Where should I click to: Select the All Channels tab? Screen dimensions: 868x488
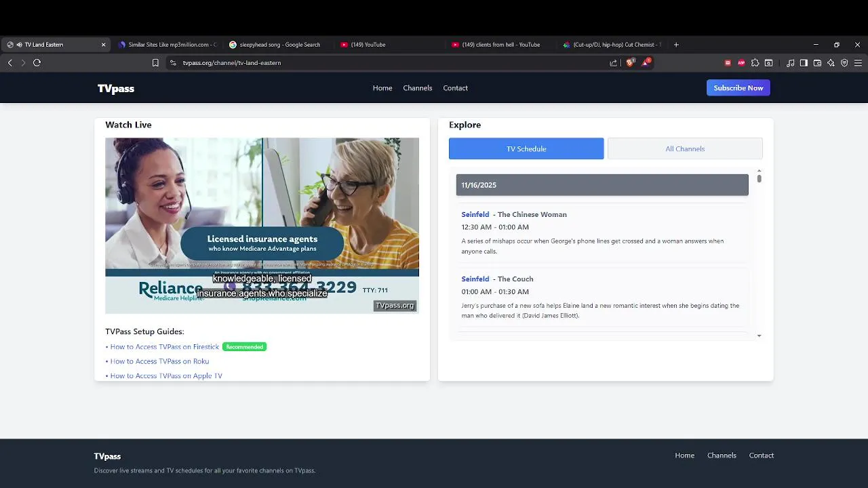point(685,148)
